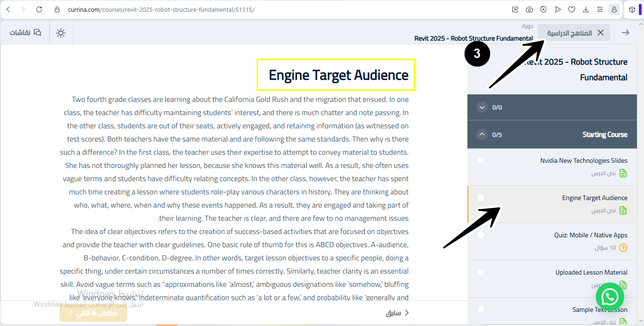Toggle the sun brightness mode icon
Screen dimensions: 644x326
tap(61, 33)
